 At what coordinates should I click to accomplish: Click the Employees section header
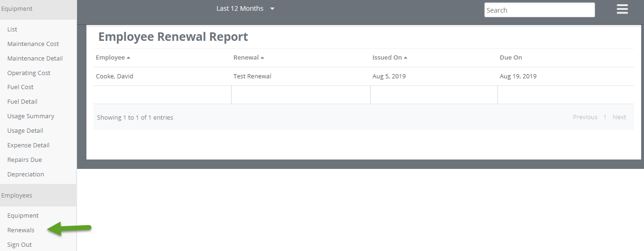tap(38, 195)
